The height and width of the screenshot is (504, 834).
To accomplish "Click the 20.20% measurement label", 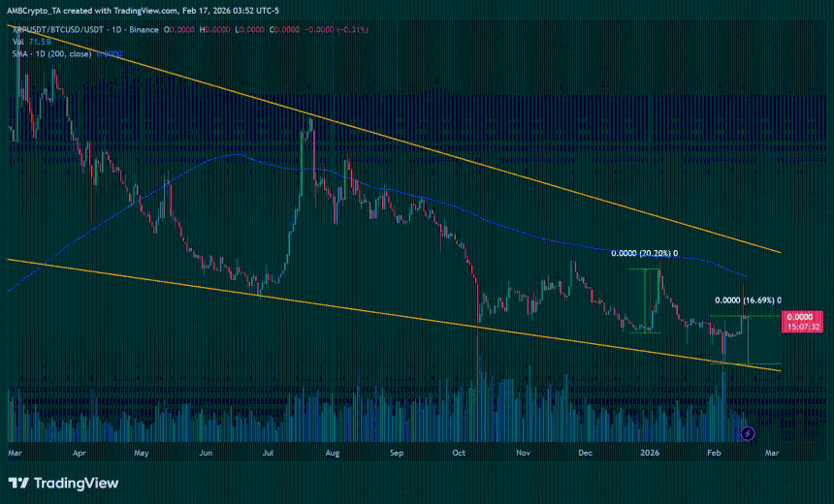I will (x=645, y=254).
